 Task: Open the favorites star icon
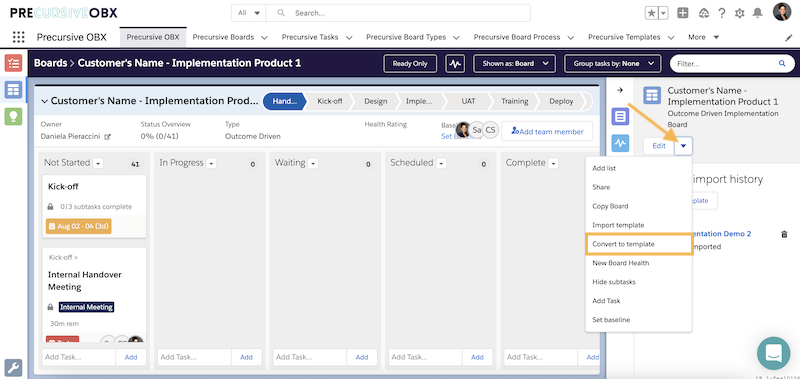point(652,13)
